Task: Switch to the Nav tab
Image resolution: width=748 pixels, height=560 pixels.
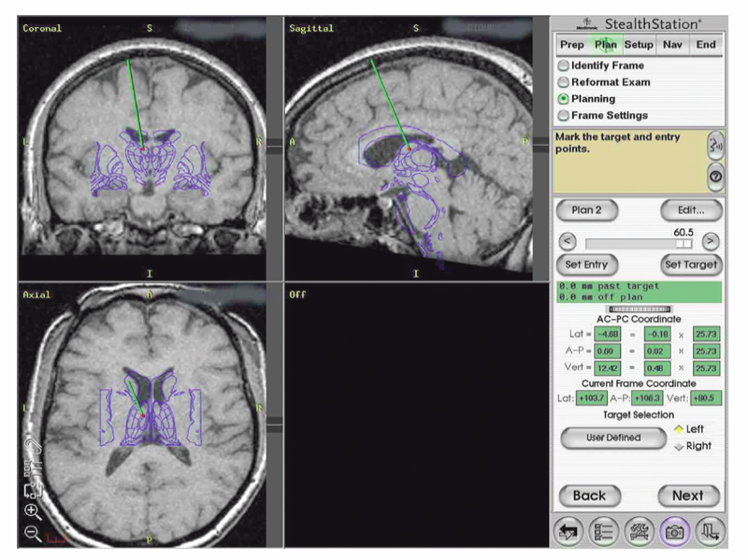Action: pyautogui.click(x=671, y=44)
